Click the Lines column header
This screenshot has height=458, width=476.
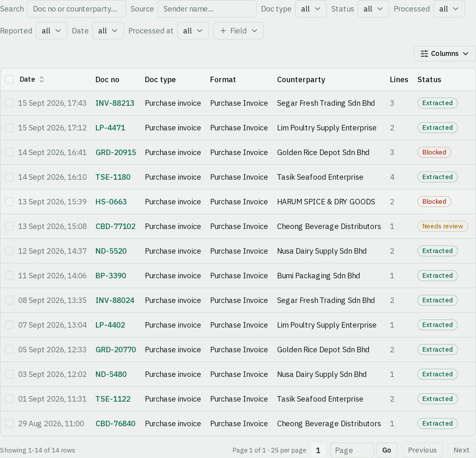tap(399, 80)
